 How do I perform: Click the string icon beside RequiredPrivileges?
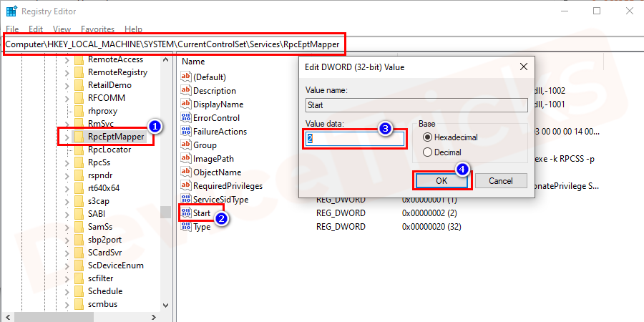coord(186,186)
